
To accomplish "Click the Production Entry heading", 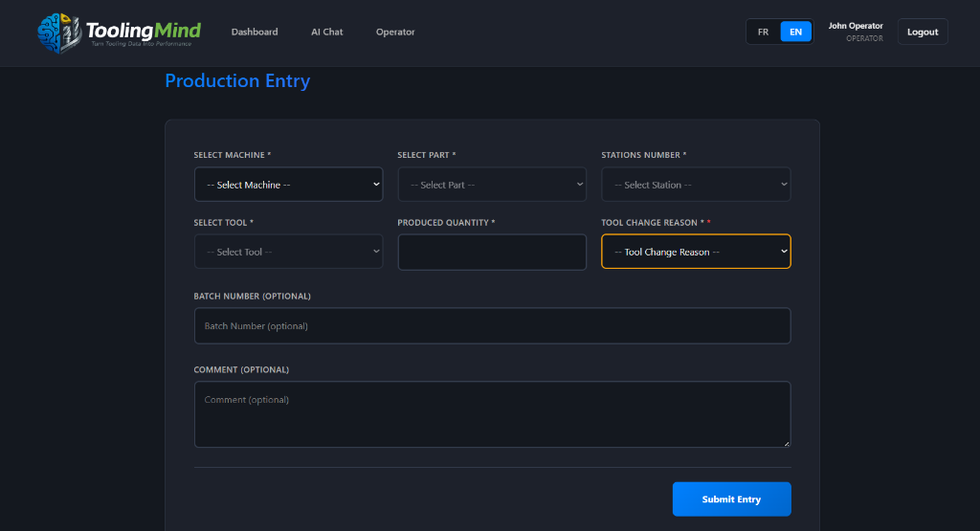I will tap(237, 81).
